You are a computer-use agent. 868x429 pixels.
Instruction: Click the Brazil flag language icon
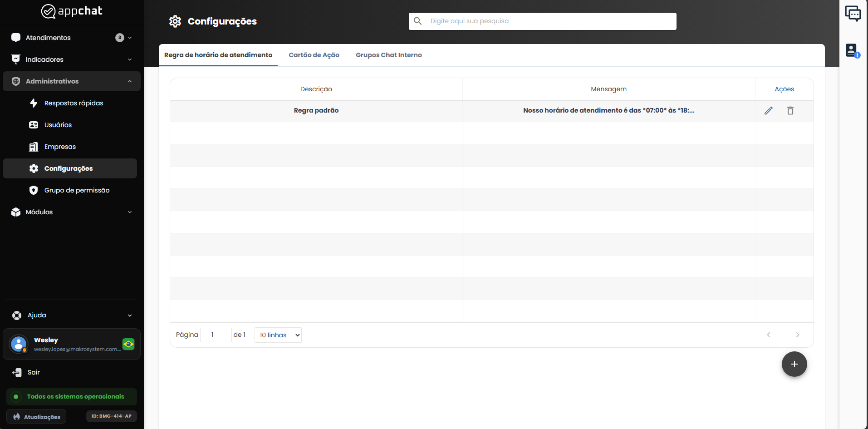point(128,344)
